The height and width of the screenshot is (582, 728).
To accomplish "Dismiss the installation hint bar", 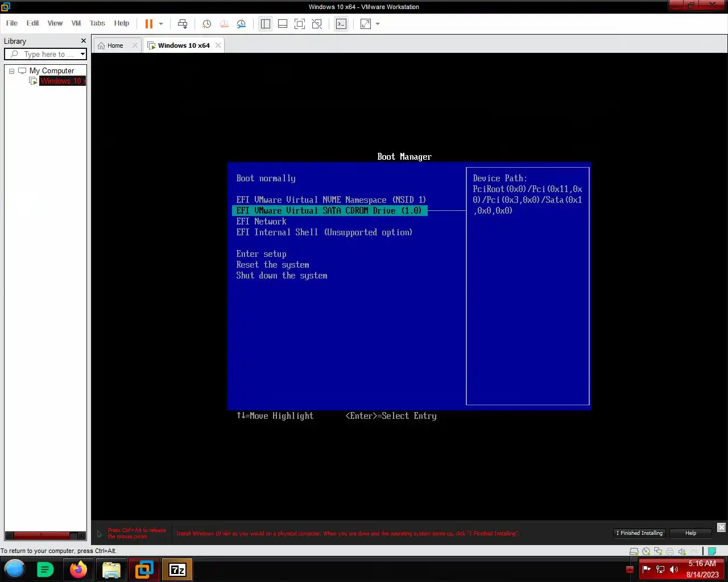I will coord(721,527).
